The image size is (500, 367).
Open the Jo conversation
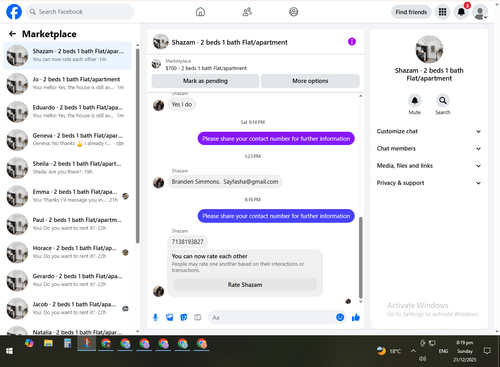click(67, 83)
